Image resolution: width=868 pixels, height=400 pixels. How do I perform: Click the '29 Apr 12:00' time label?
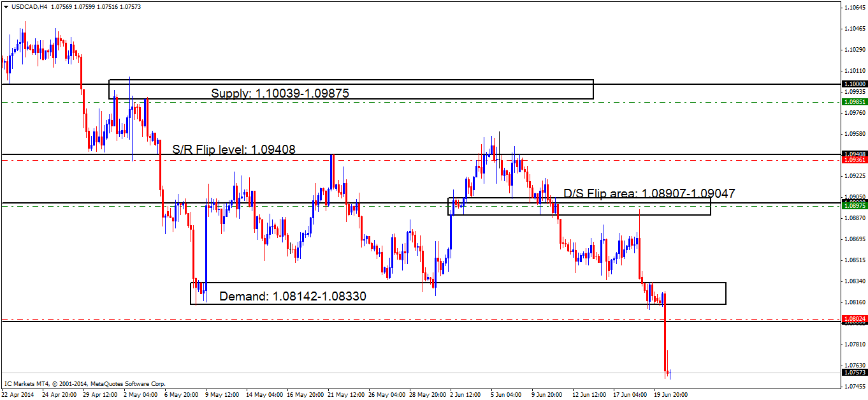pyautogui.click(x=100, y=395)
